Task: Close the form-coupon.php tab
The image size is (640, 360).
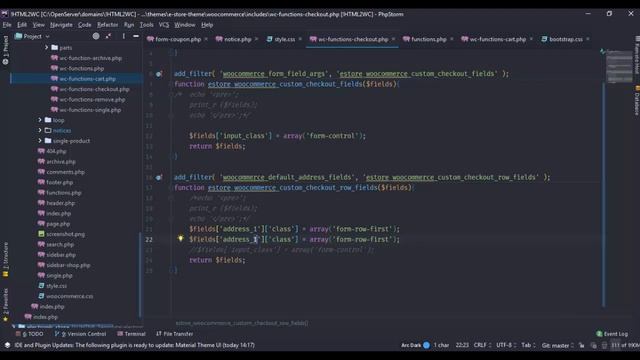Action: click(x=206, y=39)
